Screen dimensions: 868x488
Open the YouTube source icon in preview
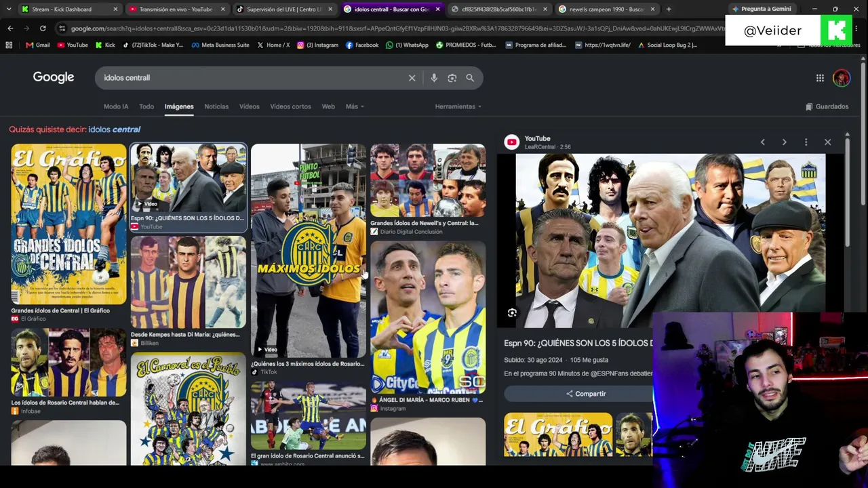512,142
